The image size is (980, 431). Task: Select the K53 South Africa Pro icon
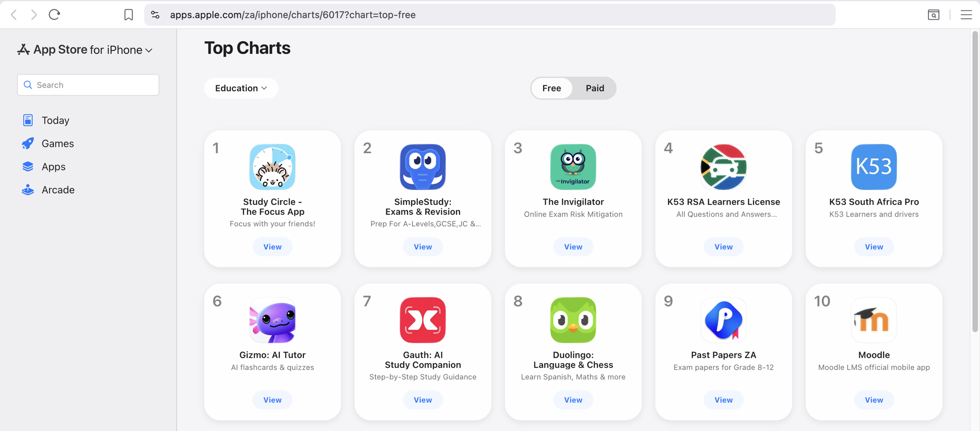click(874, 167)
